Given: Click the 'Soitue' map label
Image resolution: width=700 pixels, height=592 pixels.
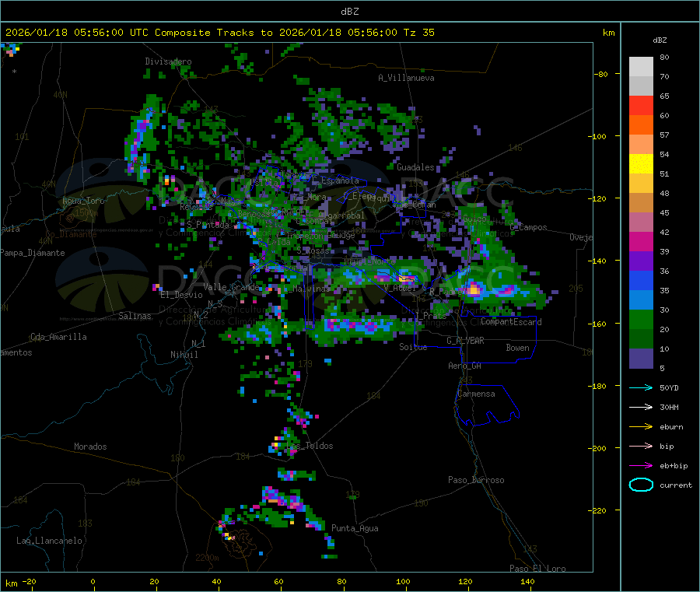Looking at the screenshot, I should pos(413,347).
